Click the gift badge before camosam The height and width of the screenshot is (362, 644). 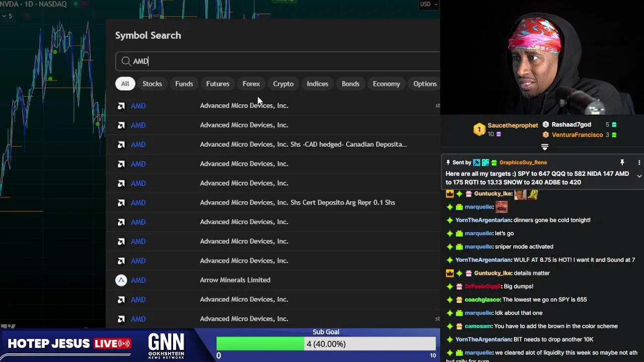[459, 326]
